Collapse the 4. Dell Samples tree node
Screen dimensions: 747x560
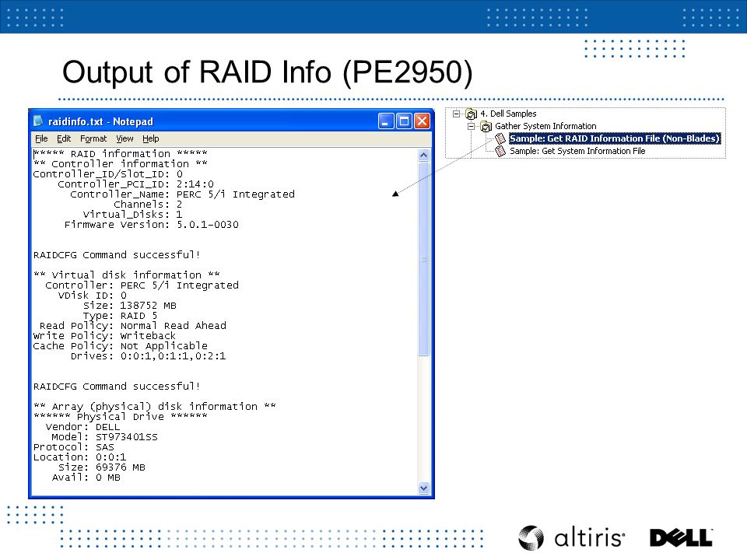coord(457,114)
